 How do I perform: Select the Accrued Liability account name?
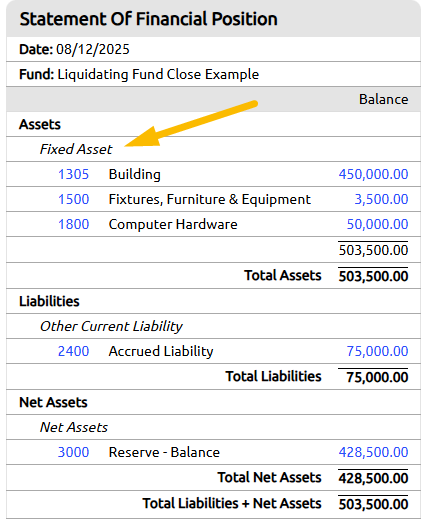coord(161,352)
